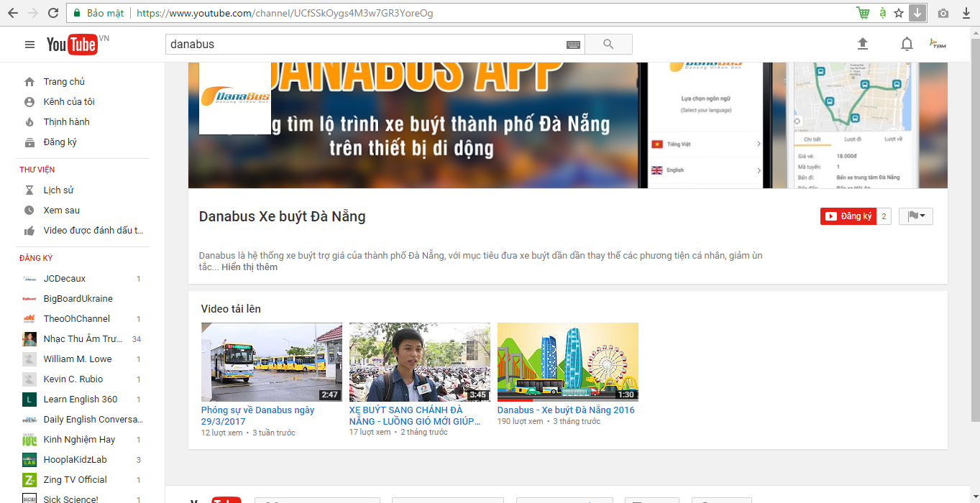Screen dimensions: 980x503
Task: Open the browser downloads arrow icon
Action: coord(966,13)
